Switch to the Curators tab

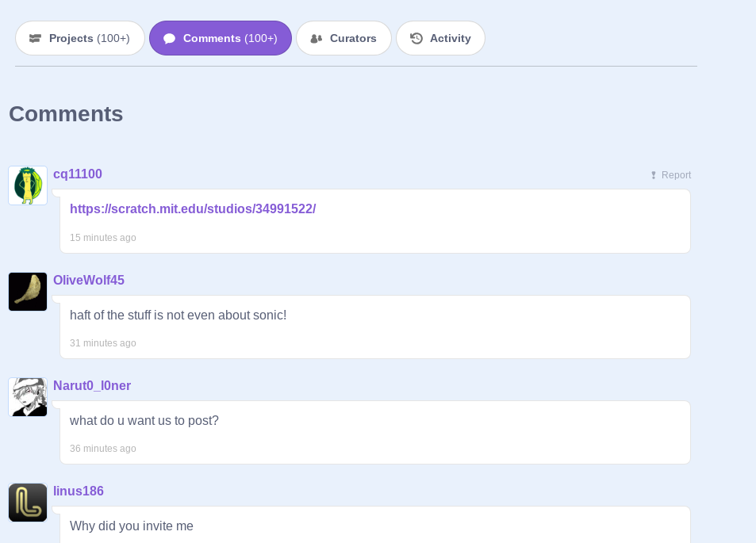pyautogui.click(x=343, y=38)
